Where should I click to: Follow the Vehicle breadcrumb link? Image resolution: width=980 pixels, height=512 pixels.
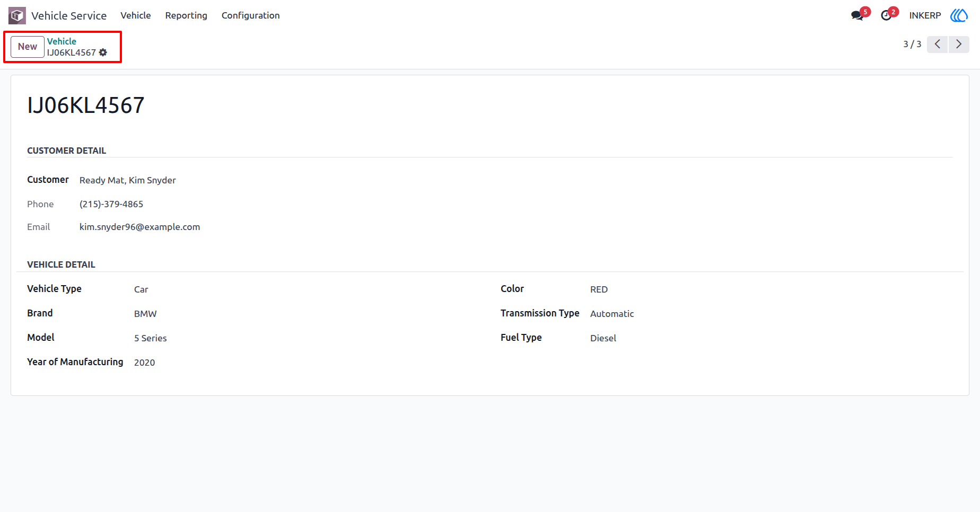click(62, 41)
